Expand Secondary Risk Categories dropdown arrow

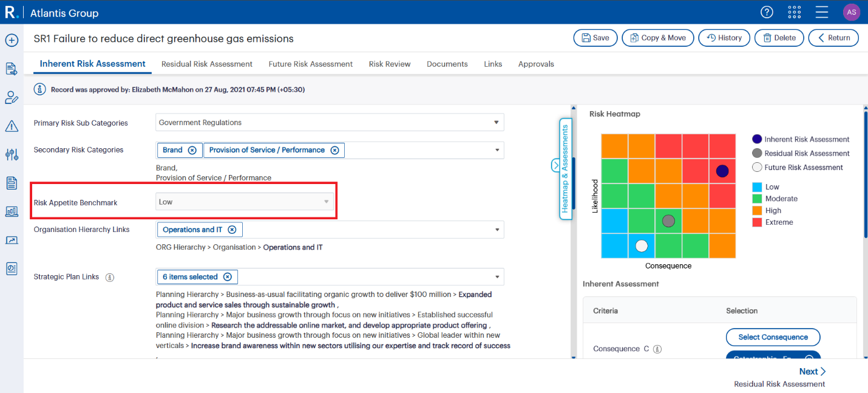498,150
